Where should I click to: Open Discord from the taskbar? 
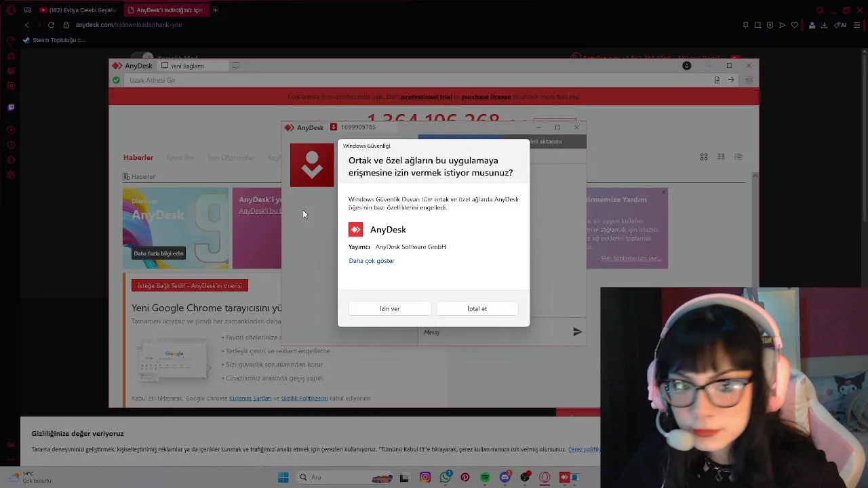505,477
